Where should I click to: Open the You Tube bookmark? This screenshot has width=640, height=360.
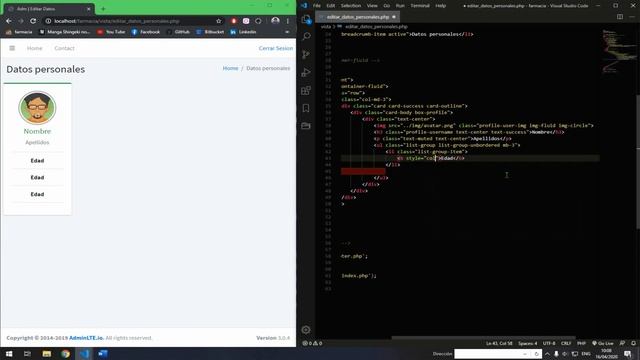111,32
